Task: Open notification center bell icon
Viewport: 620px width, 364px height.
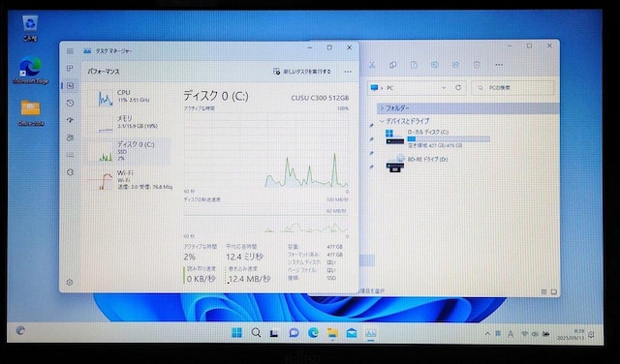Action: [592, 335]
